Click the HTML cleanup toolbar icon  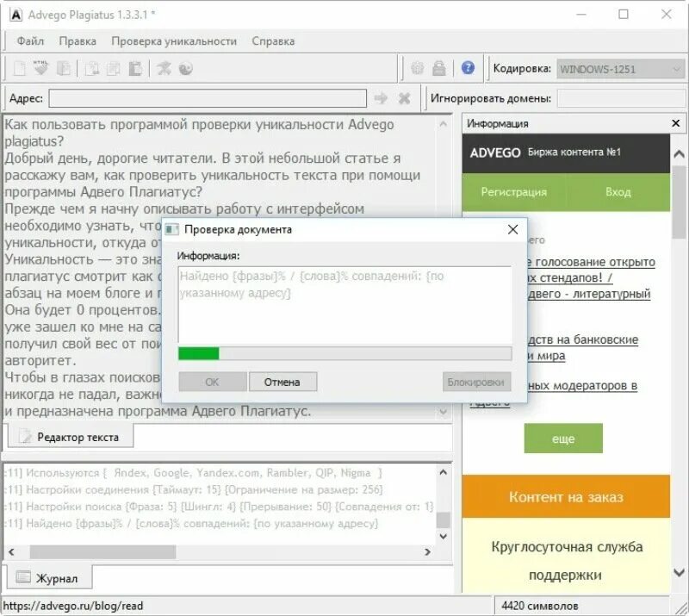click(40, 68)
